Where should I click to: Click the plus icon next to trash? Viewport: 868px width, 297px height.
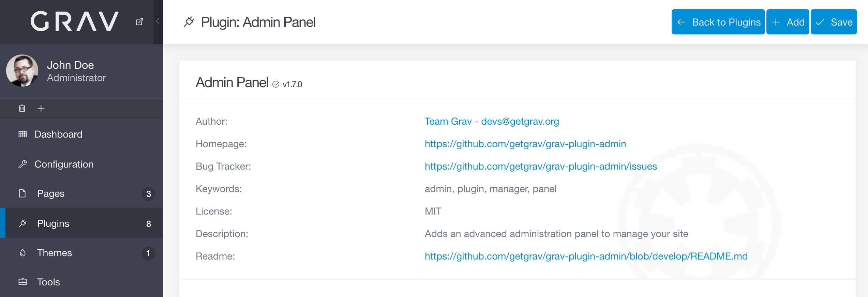[41, 108]
